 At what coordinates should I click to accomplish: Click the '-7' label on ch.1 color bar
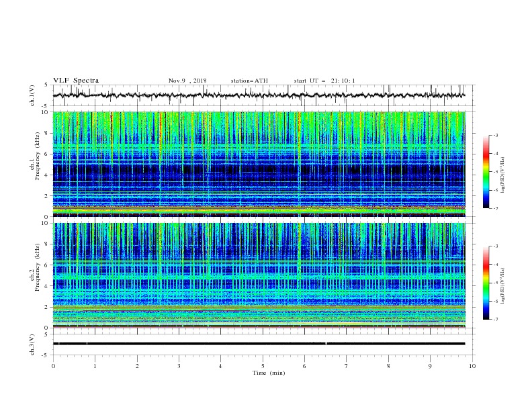495,208
